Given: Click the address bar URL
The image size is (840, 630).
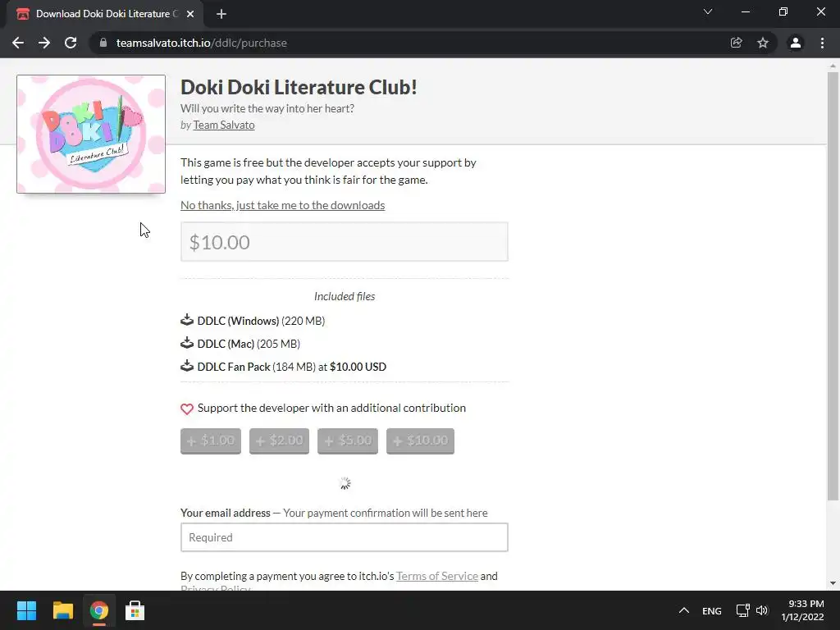Looking at the screenshot, I should [x=202, y=43].
